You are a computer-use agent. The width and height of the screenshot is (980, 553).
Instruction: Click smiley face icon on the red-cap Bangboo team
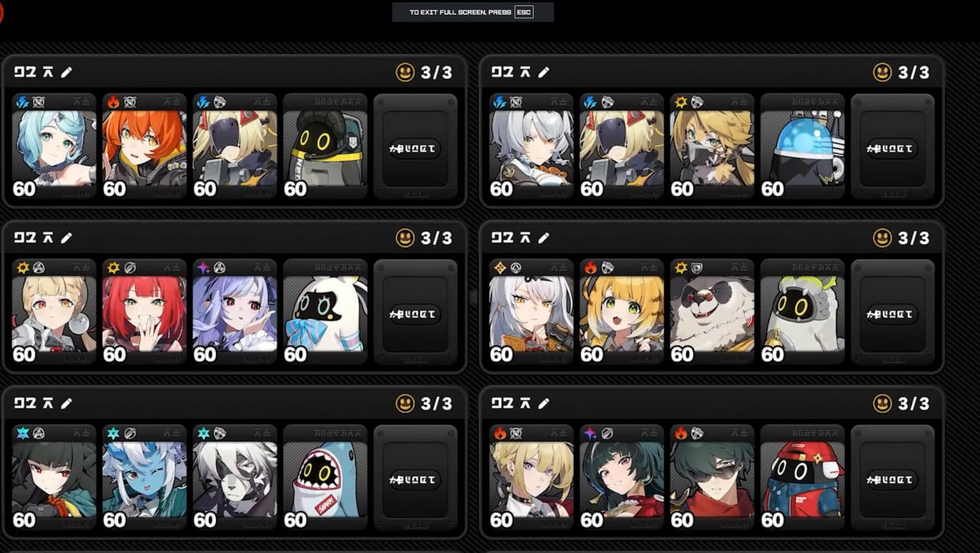click(x=882, y=403)
